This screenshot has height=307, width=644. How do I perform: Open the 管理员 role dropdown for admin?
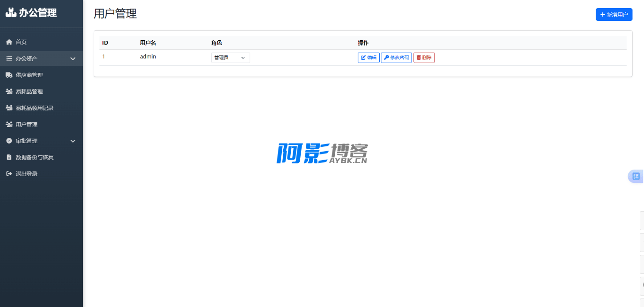click(x=230, y=58)
